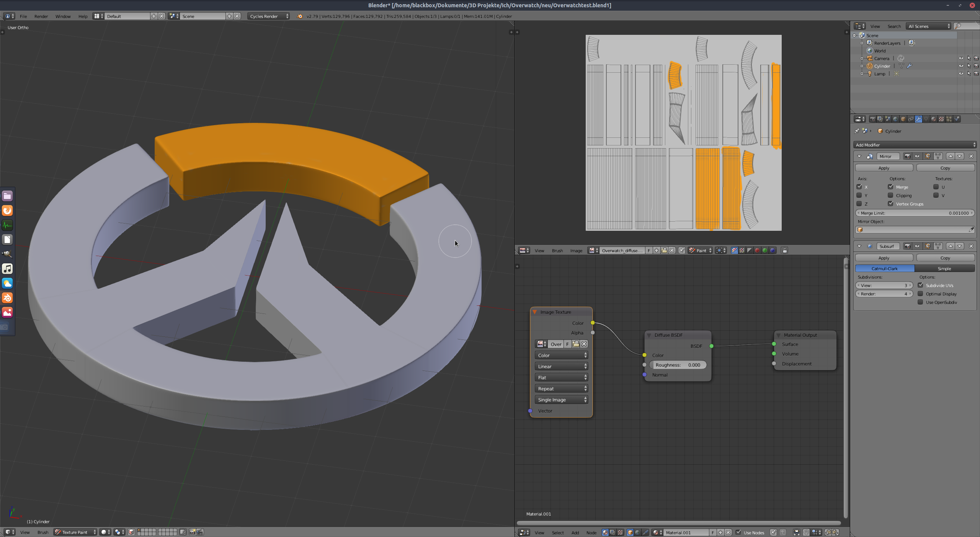Apply the Mirror modifier
The image size is (980, 537).
(x=884, y=168)
